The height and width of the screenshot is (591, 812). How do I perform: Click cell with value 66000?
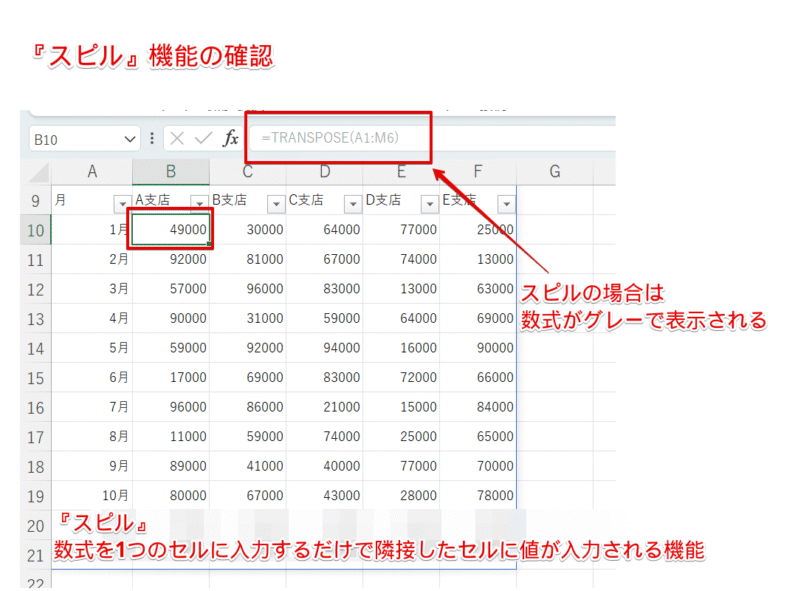pos(478,377)
